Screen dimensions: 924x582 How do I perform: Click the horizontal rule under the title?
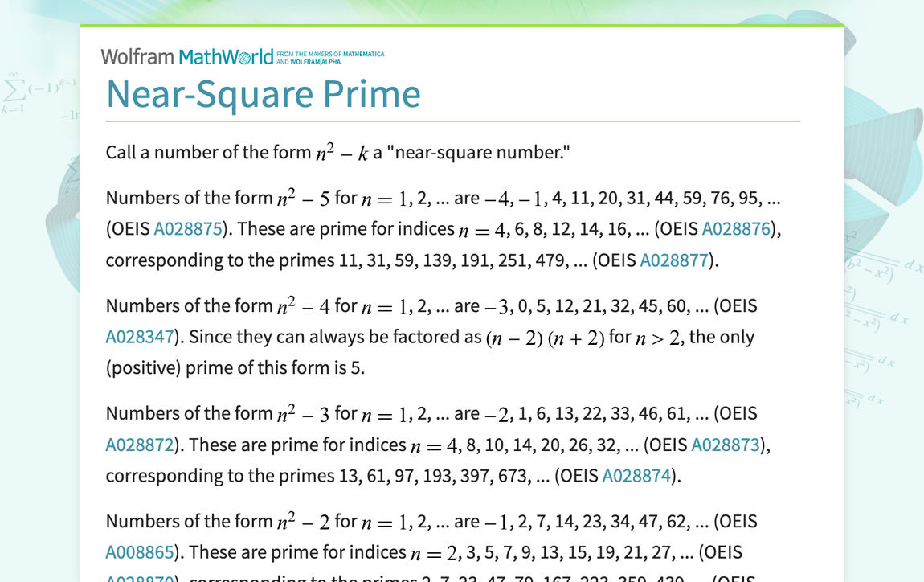(452, 122)
